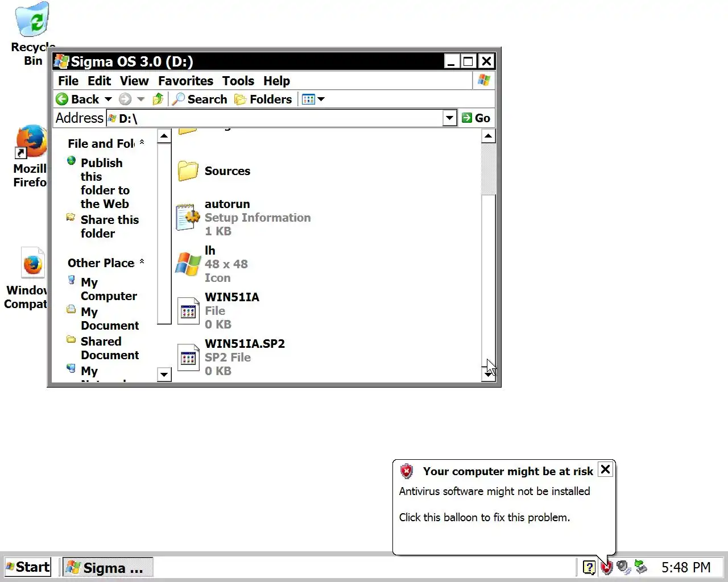Click the Views toolbar icon
Viewport: 728px width, 582px height.
[308, 99]
